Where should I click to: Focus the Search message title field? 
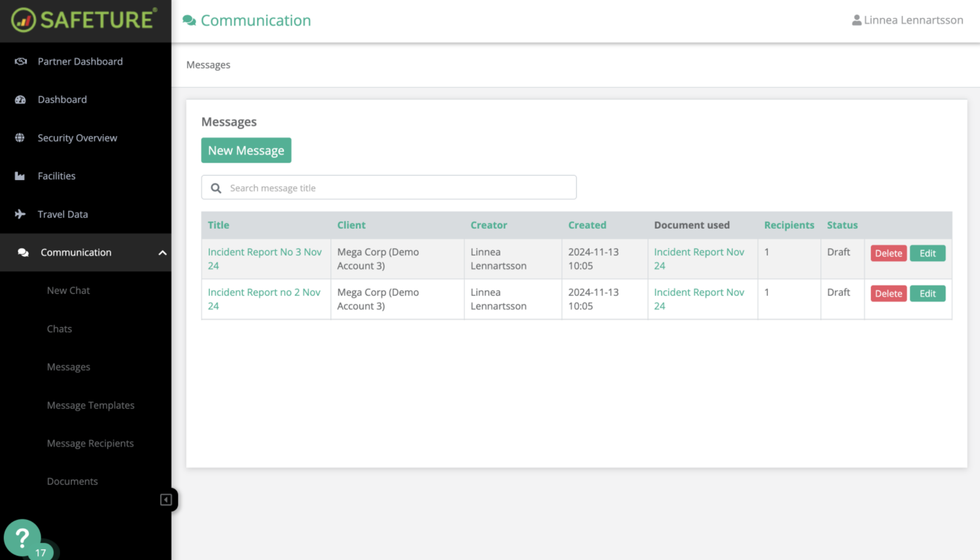point(399,188)
